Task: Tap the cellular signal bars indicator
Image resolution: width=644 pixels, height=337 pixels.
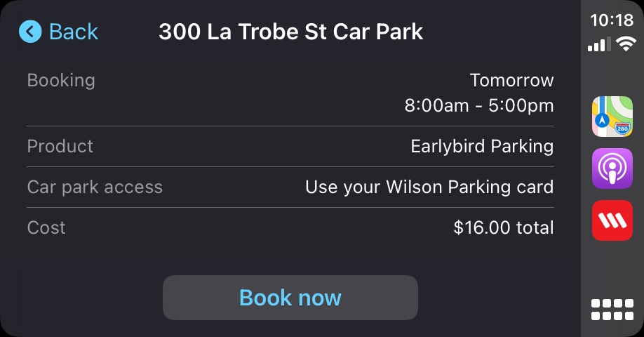Action: [x=598, y=45]
